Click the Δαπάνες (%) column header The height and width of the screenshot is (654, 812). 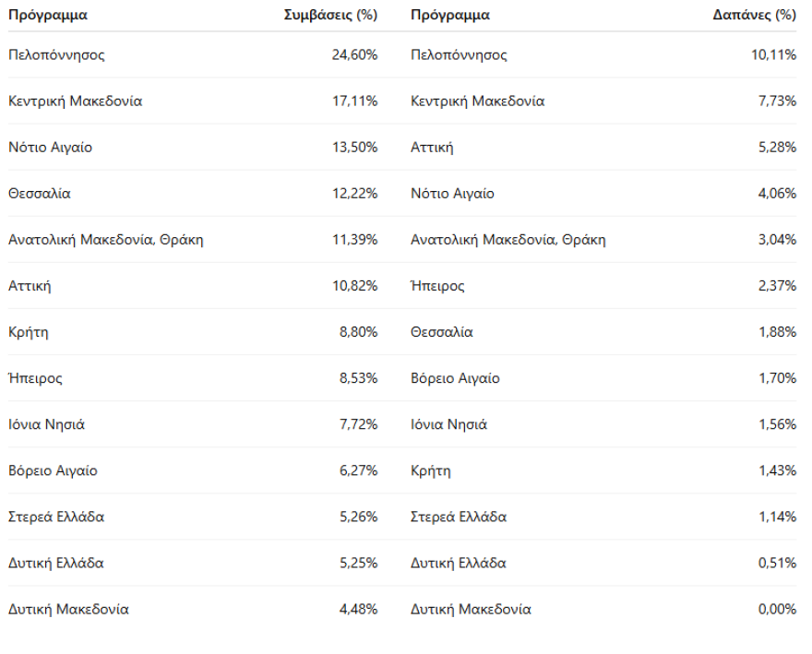[x=757, y=15]
